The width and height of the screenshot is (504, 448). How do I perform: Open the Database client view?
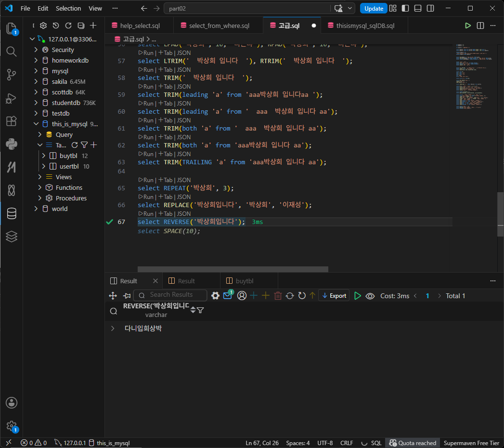pyautogui.click(x=12, y=213)
